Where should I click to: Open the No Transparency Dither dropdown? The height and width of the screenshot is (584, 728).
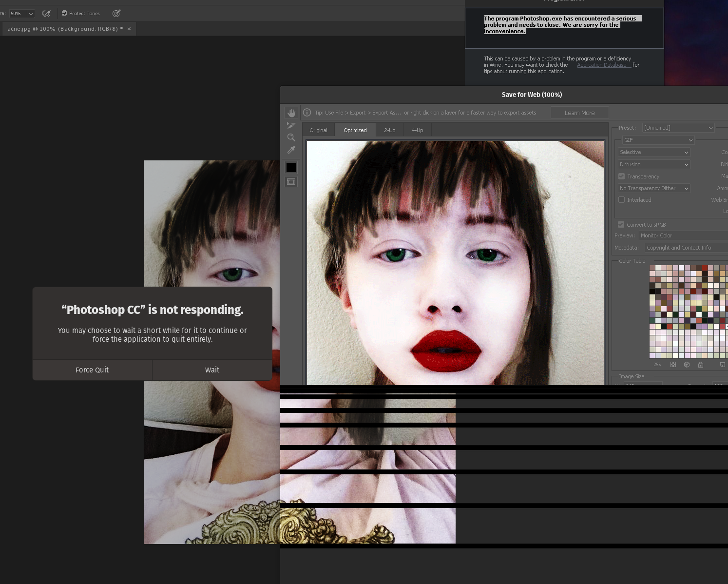point(654,188)
